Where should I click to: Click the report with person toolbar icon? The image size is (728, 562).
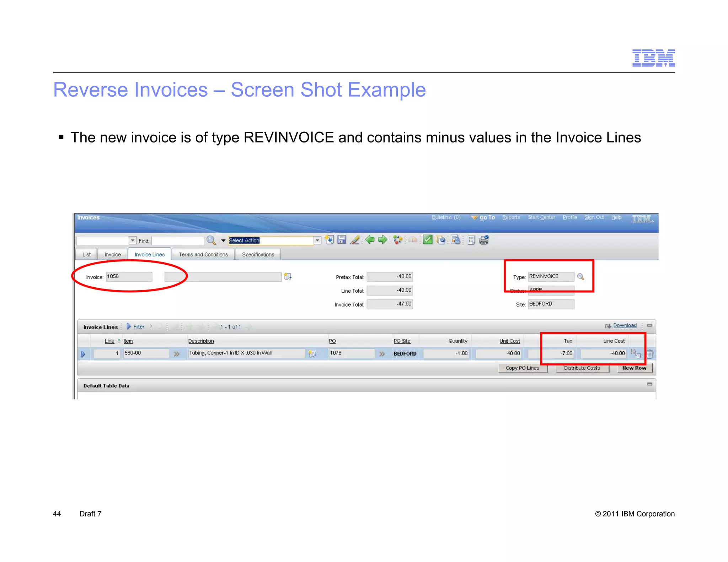(456, 240)
